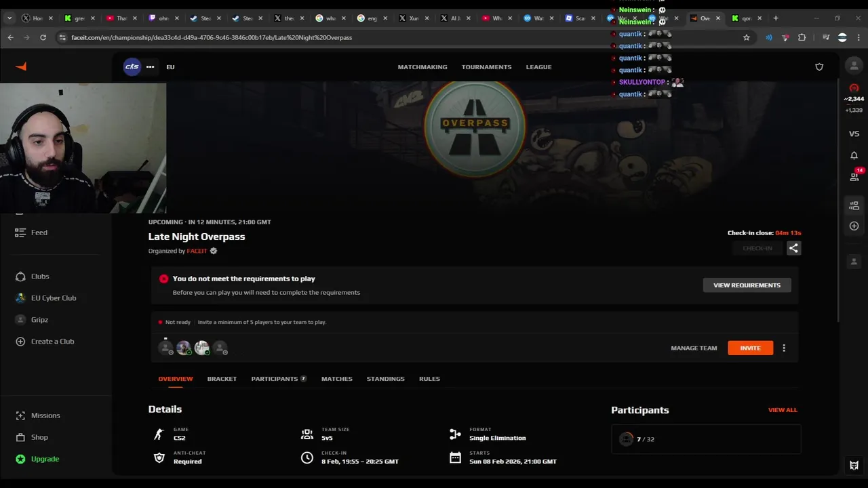The width and height of the screenshot is (868, 488).
Task: Click the orange INVITE button
Action: click(750, 348)
